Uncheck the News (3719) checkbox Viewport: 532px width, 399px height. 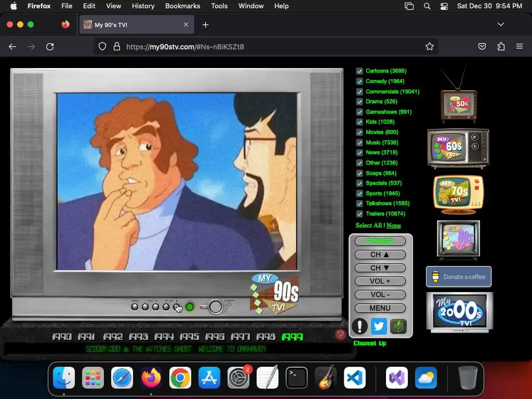360,153
